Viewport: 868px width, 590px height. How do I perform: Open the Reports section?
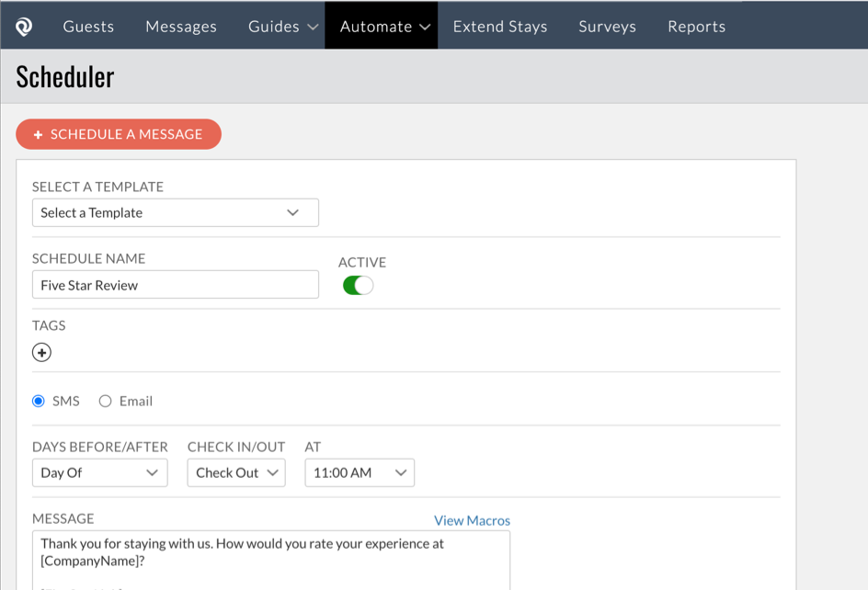pos(696,27)
